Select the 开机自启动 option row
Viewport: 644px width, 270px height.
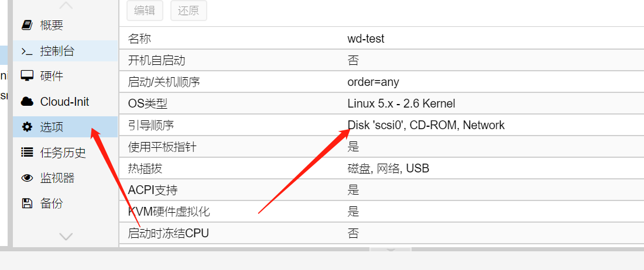point(382,61)
